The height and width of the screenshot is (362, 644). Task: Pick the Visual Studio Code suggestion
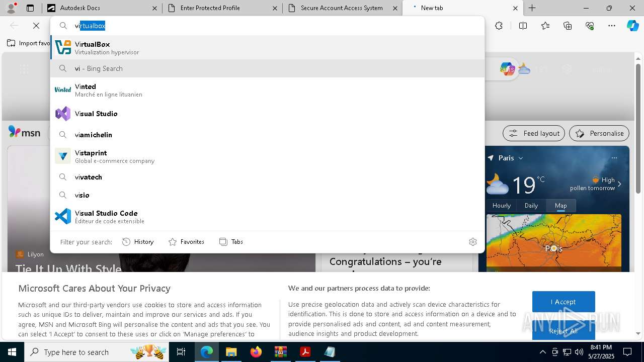tap(267, 217)
